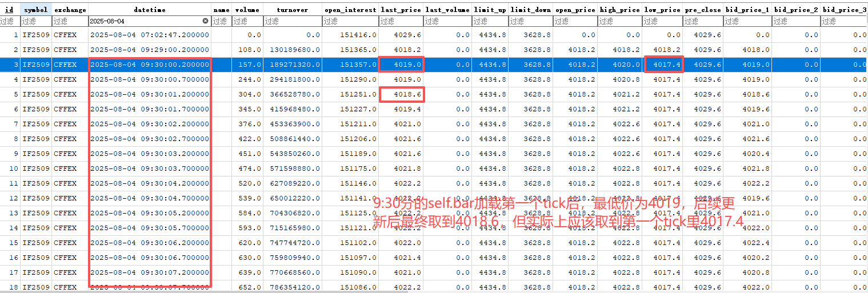Focus the exchange column filter field

[70, 21]
